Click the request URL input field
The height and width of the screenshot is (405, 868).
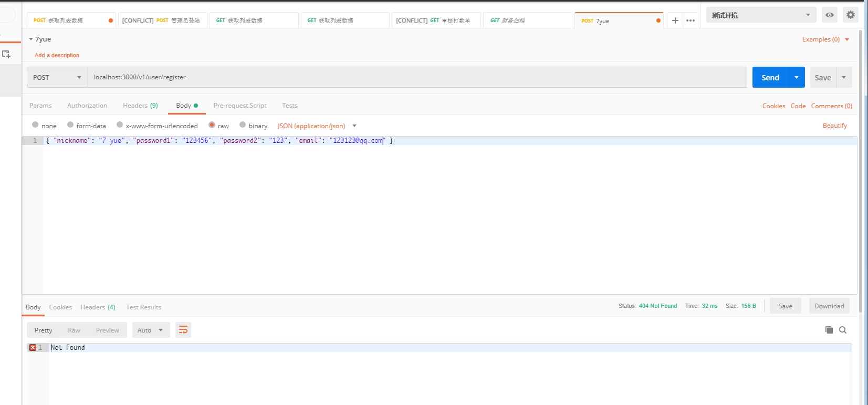coord(417,77)
